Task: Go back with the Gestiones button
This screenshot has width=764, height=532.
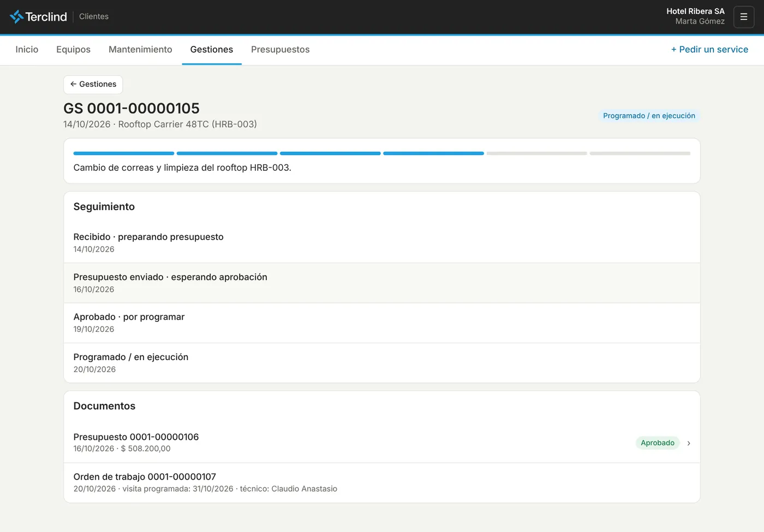Action: pyautogui.click(x=93, y=85)
